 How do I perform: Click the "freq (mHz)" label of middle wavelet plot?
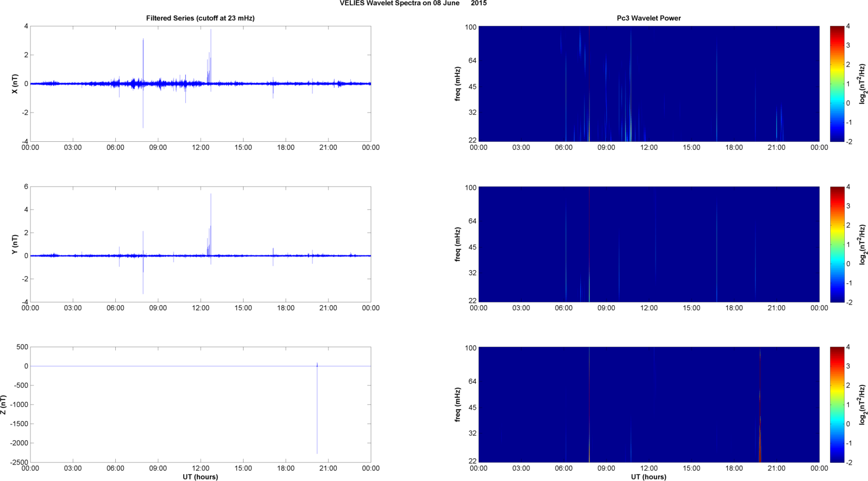click(458, 244)
